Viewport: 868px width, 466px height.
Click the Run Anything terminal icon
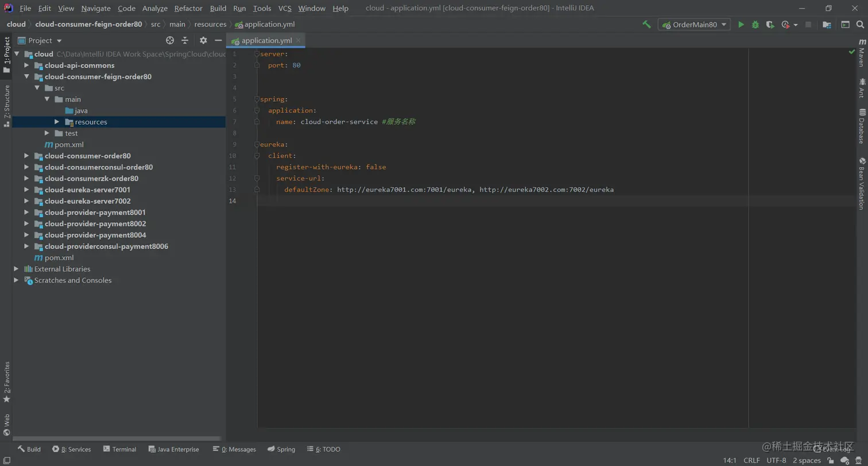845,25
